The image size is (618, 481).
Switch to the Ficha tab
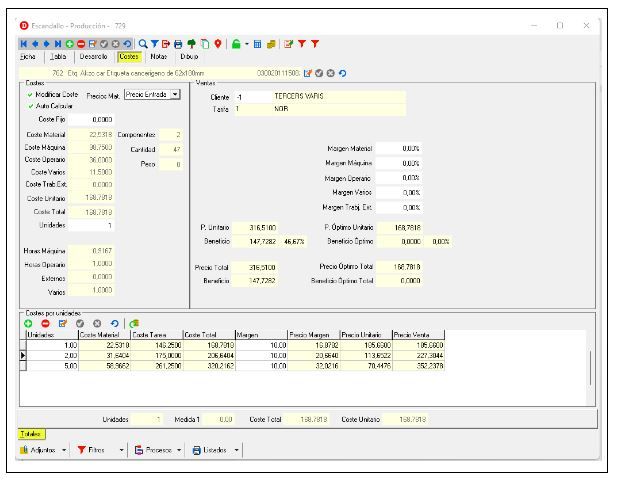(x=28, y=57)
